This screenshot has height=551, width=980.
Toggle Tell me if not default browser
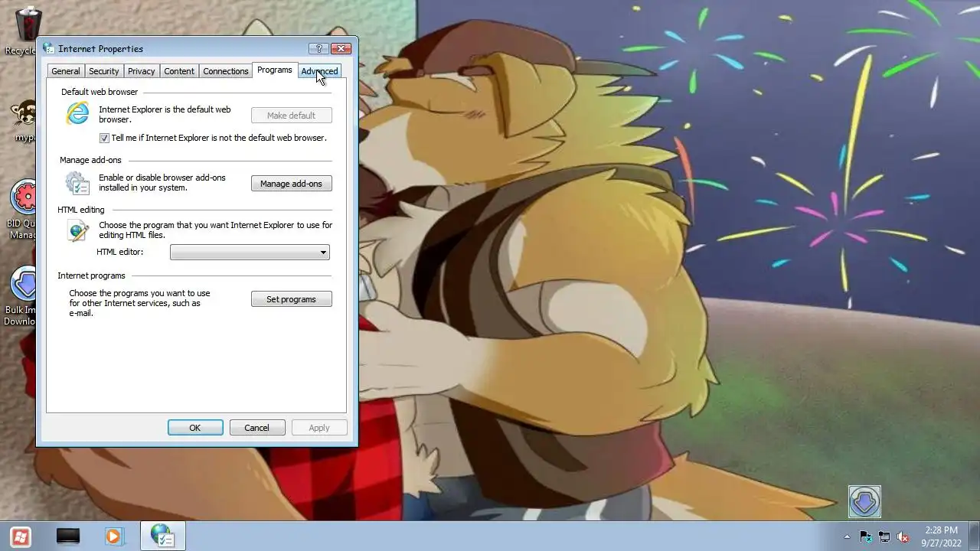coord(104,139)
